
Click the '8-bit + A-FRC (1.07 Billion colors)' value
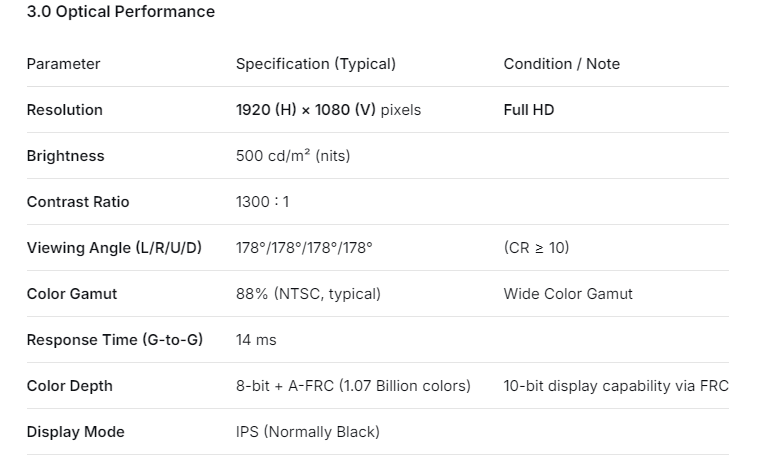click(353, 386)
